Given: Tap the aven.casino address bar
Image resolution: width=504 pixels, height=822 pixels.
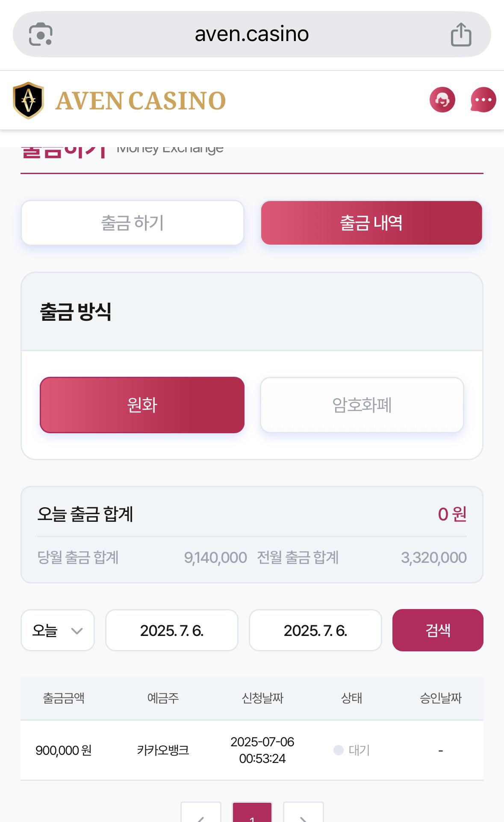Looking at the screenshot, I should (252, 34).
